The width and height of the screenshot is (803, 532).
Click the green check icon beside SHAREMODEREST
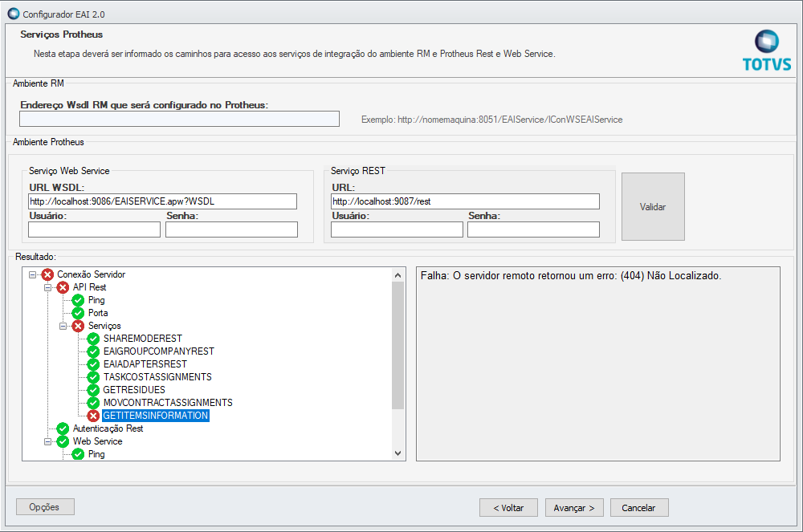click(x=93, y=339)
